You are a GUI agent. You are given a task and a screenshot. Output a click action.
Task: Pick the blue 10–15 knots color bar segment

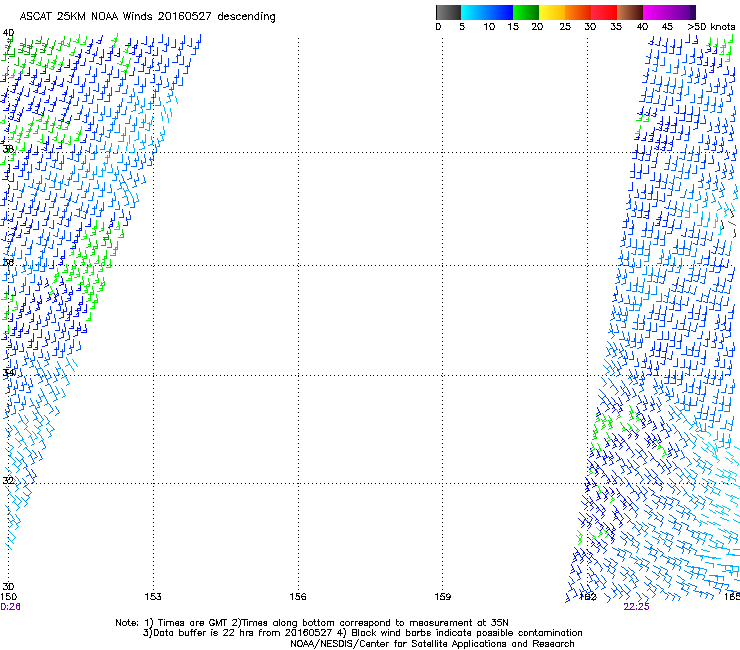point(500,12)
